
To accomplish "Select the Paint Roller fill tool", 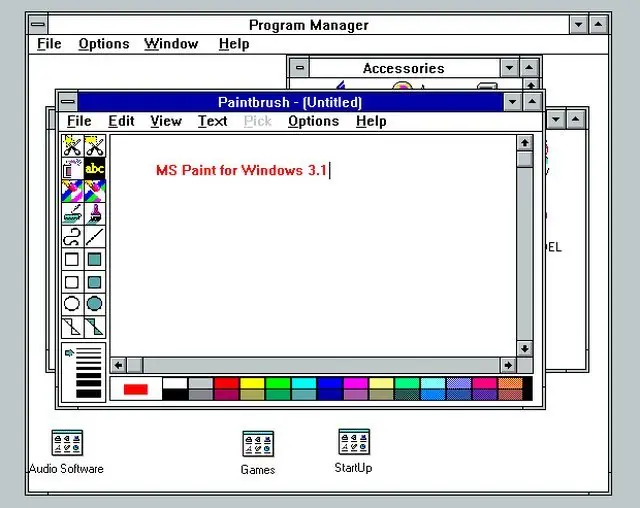I will tap(72, 214).
